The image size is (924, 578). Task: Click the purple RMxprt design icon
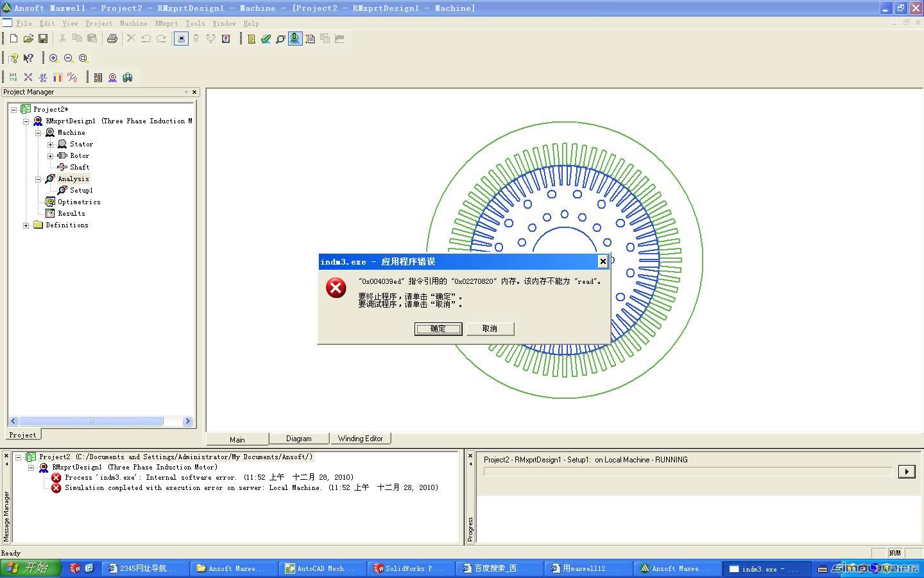[112, 77]
